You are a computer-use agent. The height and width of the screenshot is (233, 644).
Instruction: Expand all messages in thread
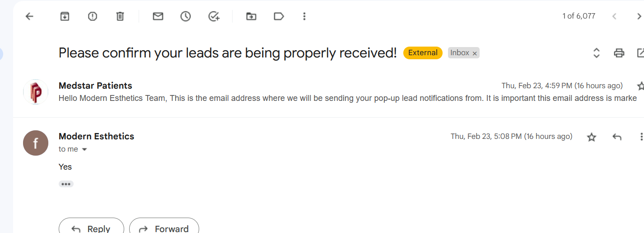pyautogui.click(x=596, y=53)
